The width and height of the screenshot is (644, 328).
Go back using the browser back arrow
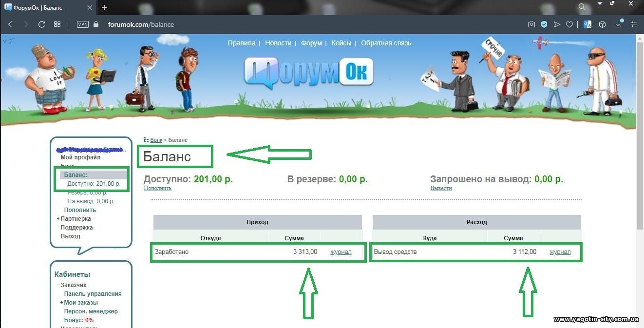10,24
